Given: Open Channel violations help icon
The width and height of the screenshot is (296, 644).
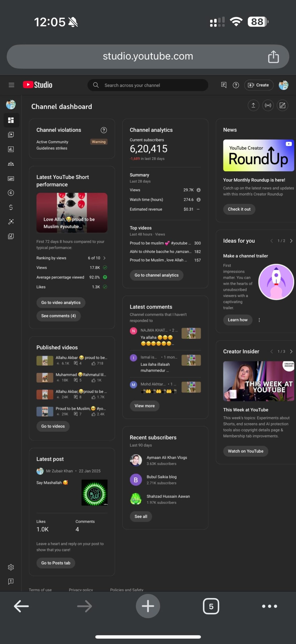Looking at the screenshot, I should tap(104, 130).
